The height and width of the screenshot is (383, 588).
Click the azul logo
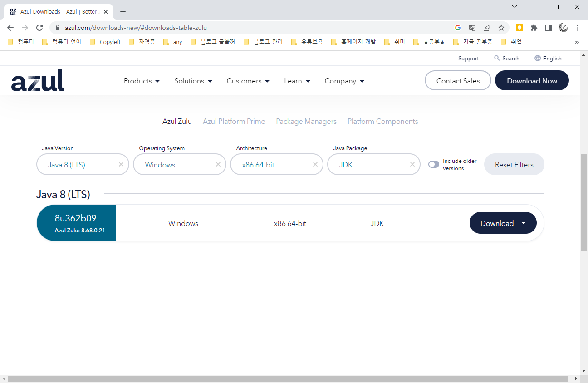point(37,81)
